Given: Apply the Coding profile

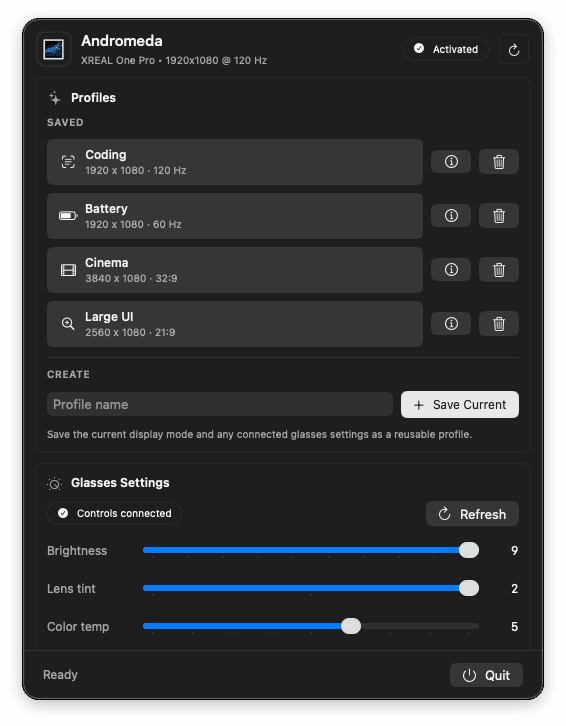Looking at the screenshot, I should click(235, 162).
